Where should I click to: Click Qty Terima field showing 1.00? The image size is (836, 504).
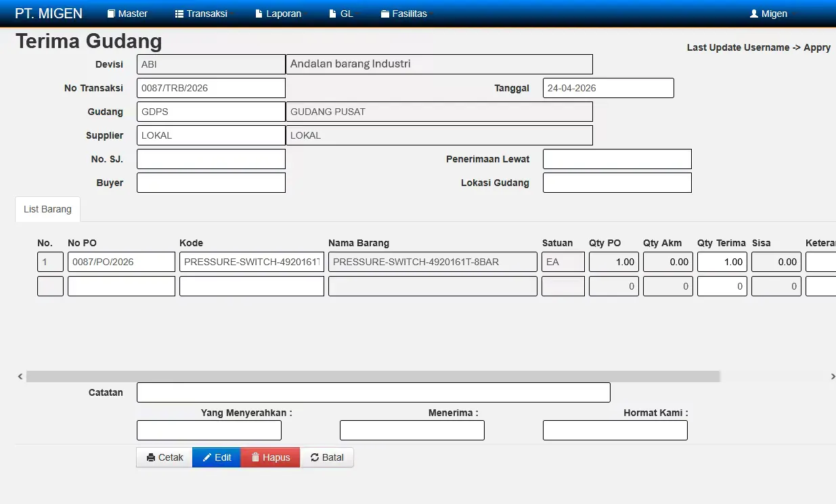coord(722,262)
